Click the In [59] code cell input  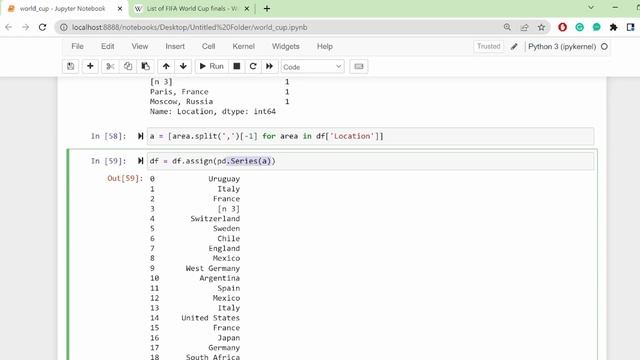pyautogui.click(x=370, y=161)
